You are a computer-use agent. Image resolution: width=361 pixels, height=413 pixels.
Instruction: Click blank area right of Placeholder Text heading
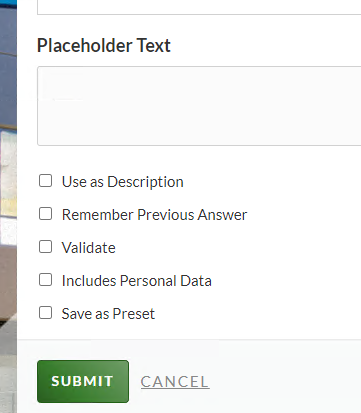pyautogui.click(x=267, y=45)
